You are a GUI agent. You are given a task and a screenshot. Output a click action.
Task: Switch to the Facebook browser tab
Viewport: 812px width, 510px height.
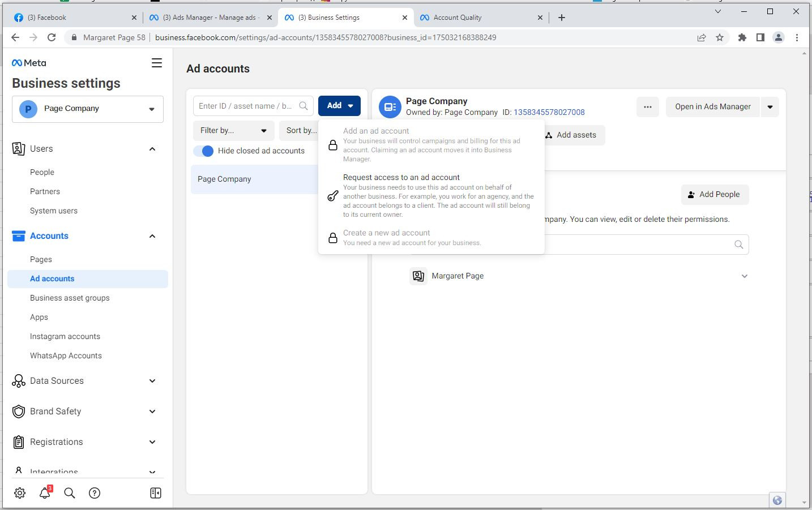click(74, 18)
